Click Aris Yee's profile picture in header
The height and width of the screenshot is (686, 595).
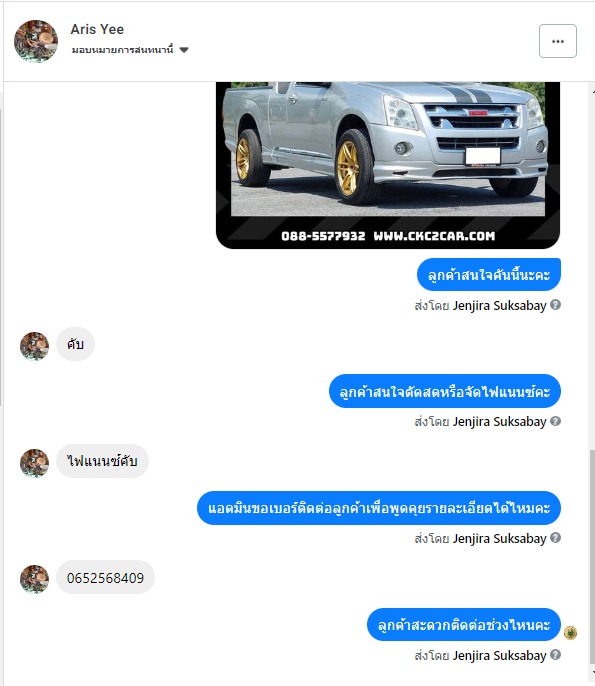[36, 41]
